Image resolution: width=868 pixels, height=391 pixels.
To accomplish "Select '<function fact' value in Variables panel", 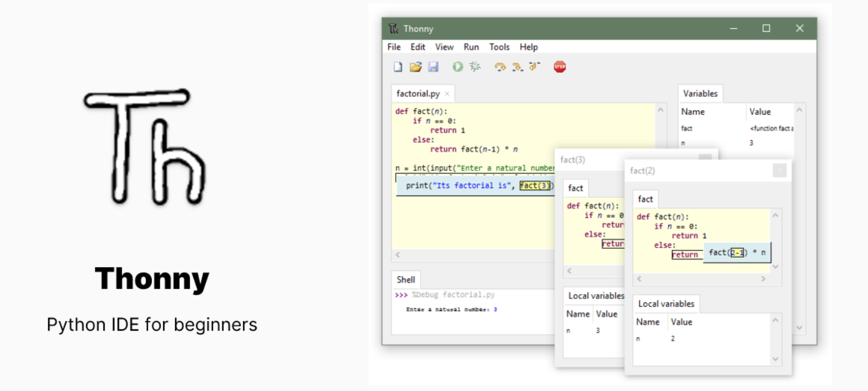I will pos(772,129).
